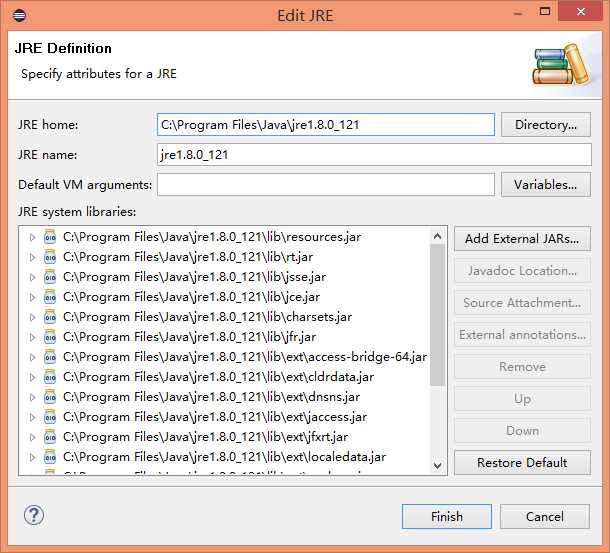
Task: Click the library list scroll up arrow
Action: 437,236
